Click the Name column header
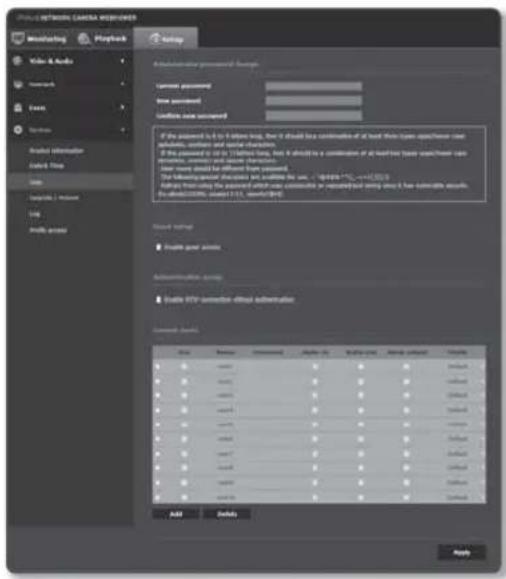The image size is (506, 579). (x=226, y=352)
